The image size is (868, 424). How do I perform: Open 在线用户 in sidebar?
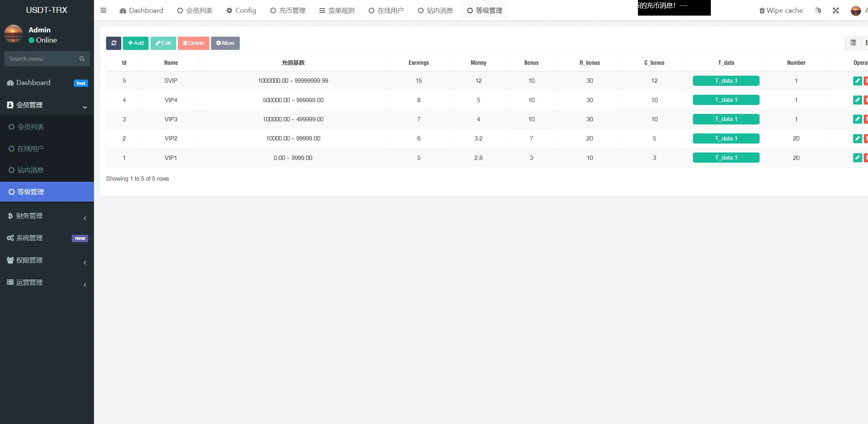(30, 149)
